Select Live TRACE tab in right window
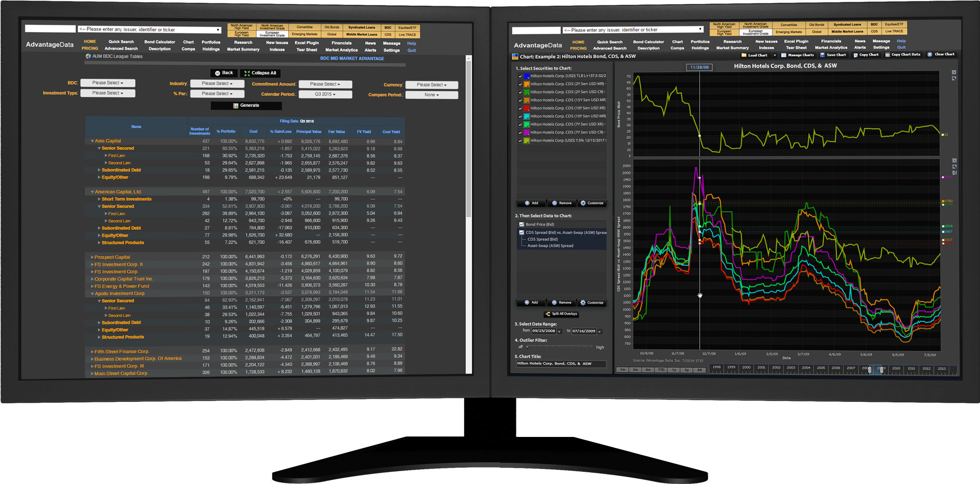The image size is (980, 484). tap(894, 32)
